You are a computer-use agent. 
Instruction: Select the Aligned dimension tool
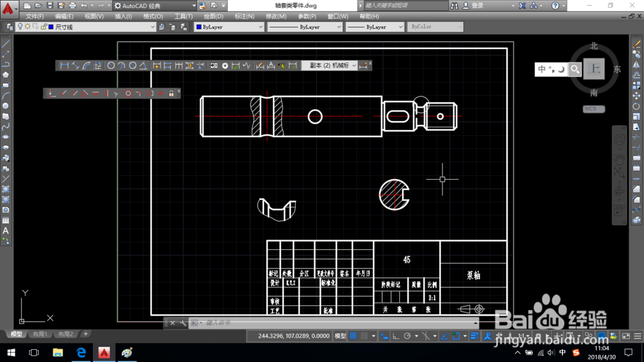click(75, 65)
